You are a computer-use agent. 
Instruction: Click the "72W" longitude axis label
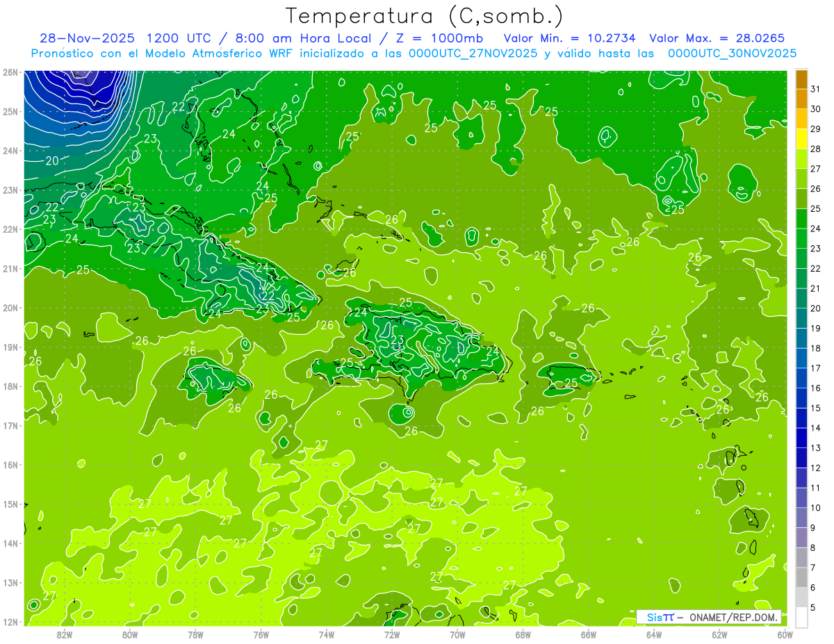coord(392,634)
